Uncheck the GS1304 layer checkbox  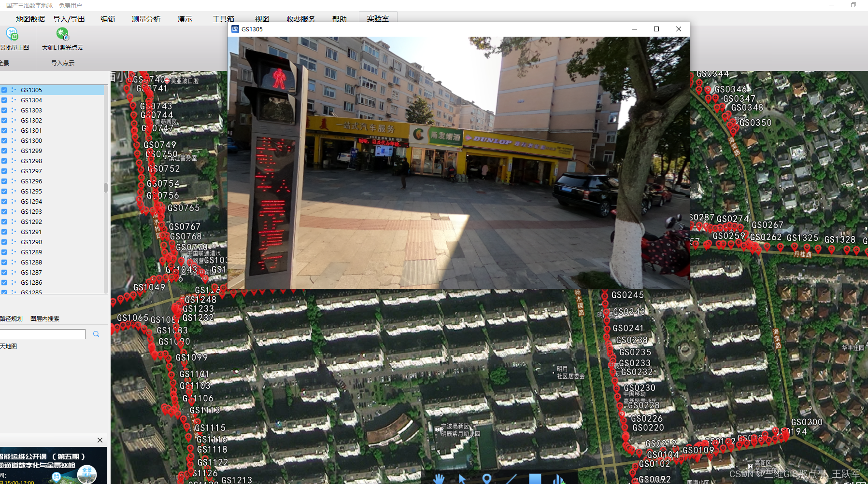[x=4, y=100]
